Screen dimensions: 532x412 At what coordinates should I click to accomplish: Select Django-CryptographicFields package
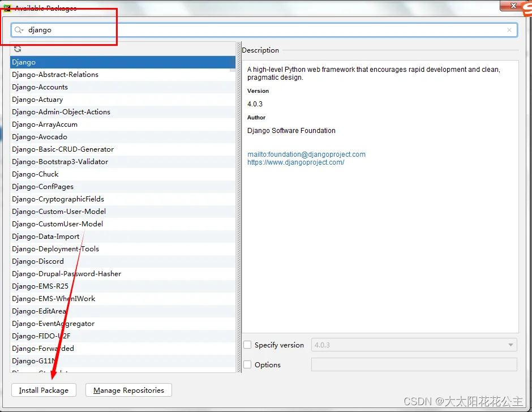click(x=58, y=199)
